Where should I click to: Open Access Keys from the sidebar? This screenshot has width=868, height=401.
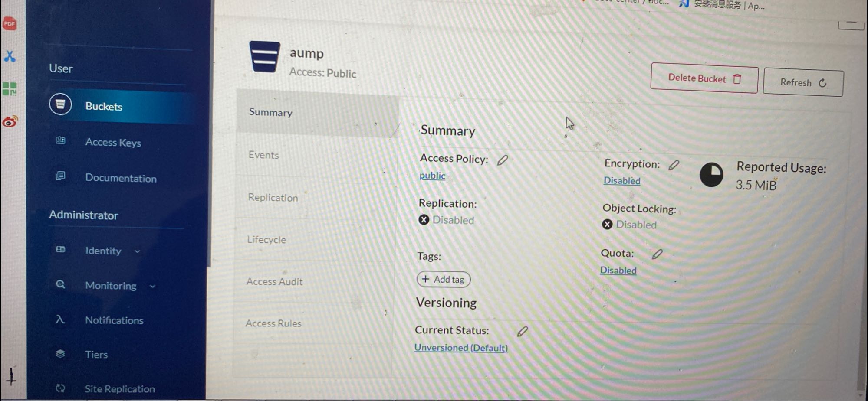point(113,142)
